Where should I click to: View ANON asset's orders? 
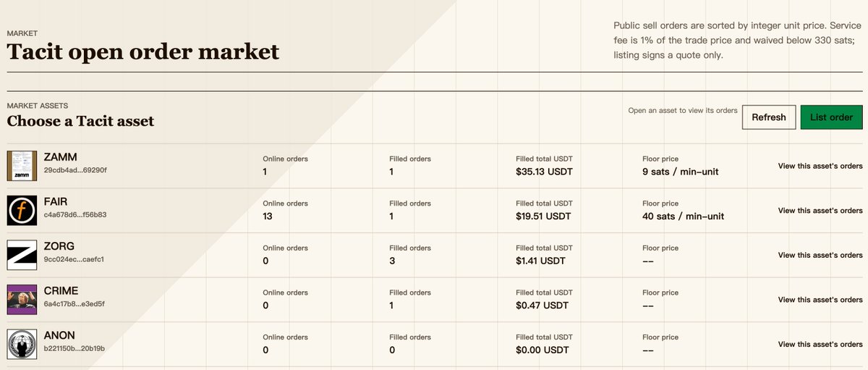tap(820, 345)
